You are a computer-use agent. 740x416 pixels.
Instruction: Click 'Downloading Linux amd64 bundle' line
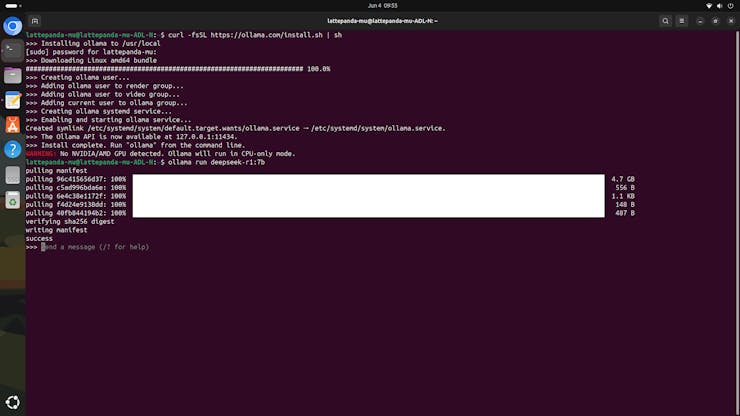coord(91,60)
